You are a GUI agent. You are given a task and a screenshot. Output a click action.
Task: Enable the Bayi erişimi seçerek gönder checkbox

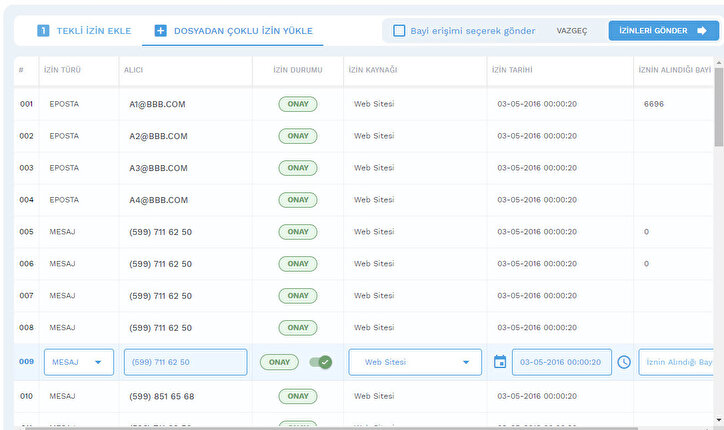coord(399,31)
